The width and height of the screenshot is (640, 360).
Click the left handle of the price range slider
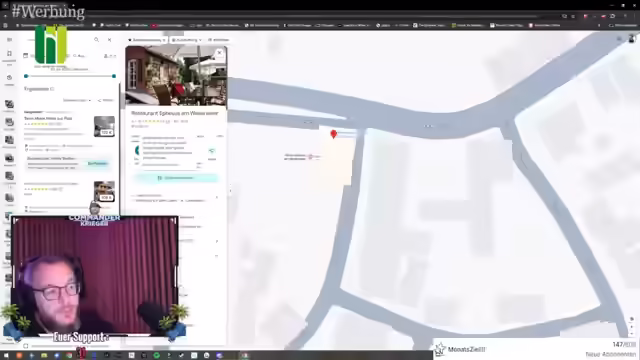[26, 76]
